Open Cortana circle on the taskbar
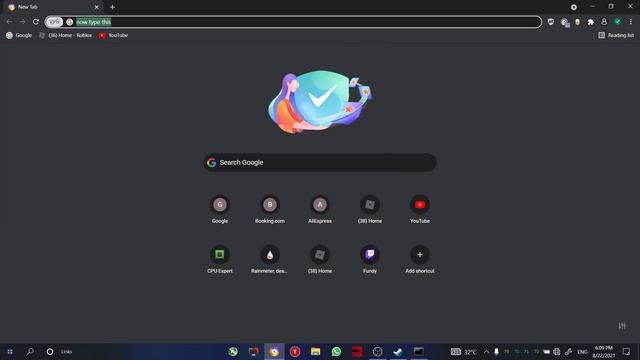The width and height of the screenshot is (640, 360). coord(50,351)
